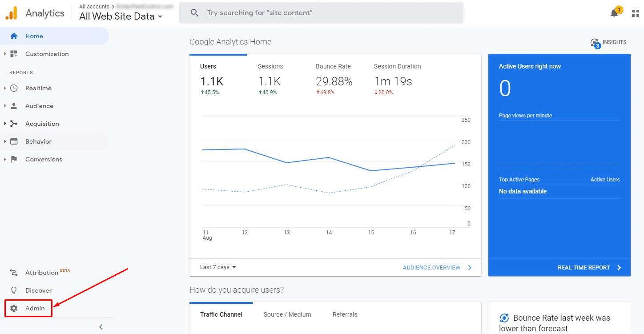The height and width of the screenshot is (334, 644).
Task: Click arrow beside Audience Overview
Action: pyautogui.click(x=470, y=268)
